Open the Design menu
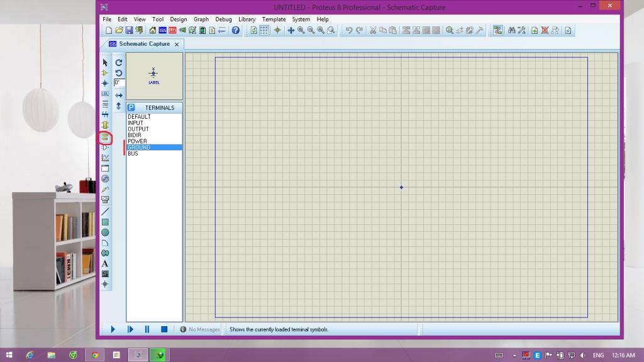This screenshot has height=362, width=644. coord(178,19)
